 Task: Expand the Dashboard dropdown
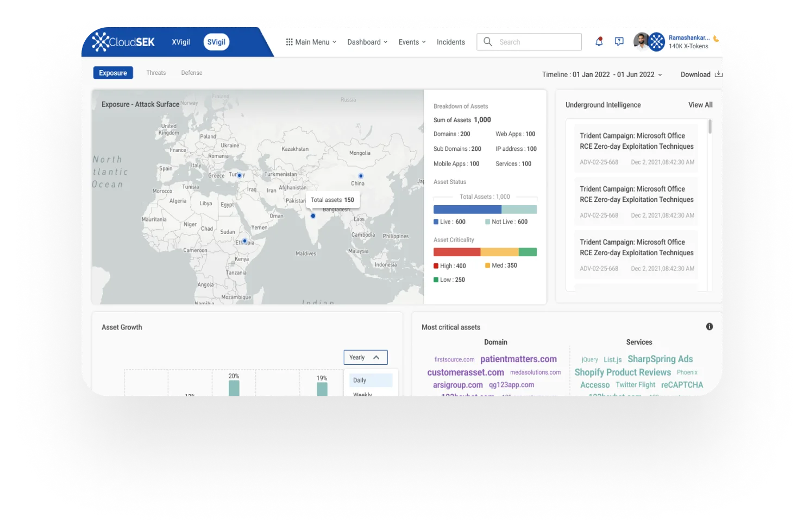367,42
